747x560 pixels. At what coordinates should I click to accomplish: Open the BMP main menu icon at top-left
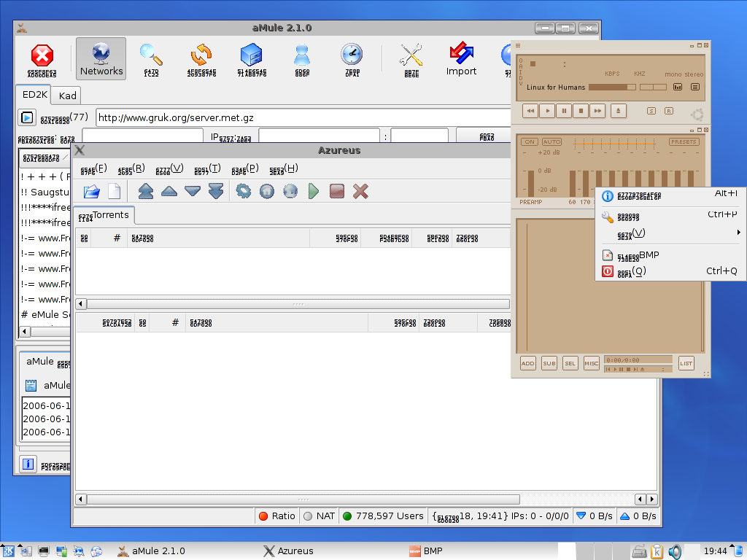[x=518, y=46]
